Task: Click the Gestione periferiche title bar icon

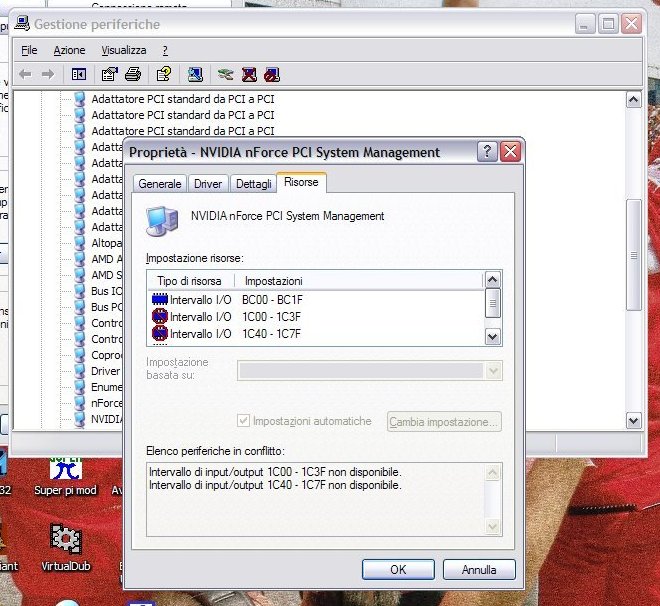Action: pos(22,24)
